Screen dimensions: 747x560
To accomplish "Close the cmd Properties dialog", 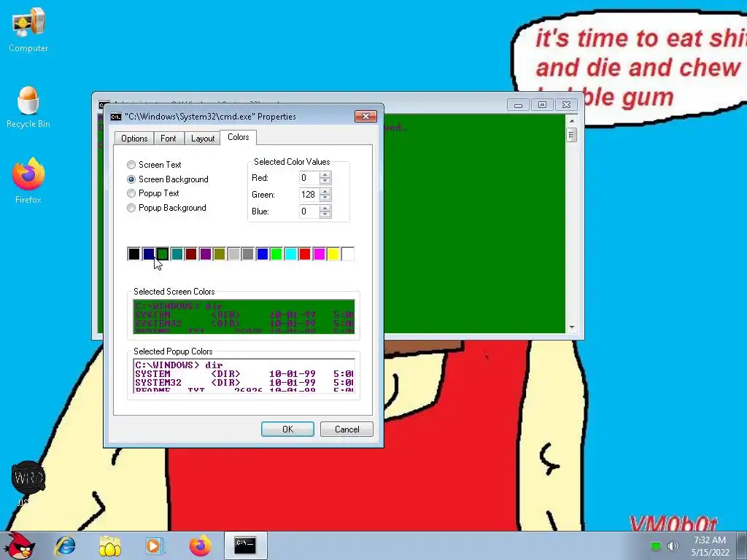I will pyautogui.click(x=365, y=116).
